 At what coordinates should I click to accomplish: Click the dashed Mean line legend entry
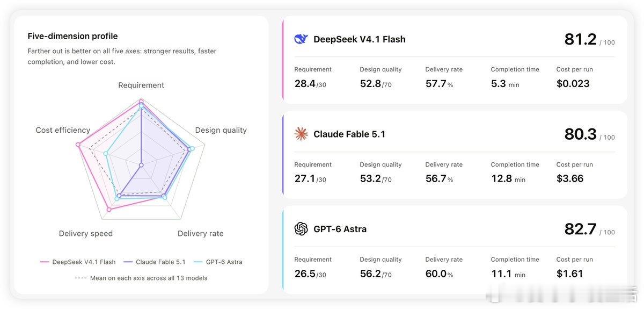tap(141, 278)
